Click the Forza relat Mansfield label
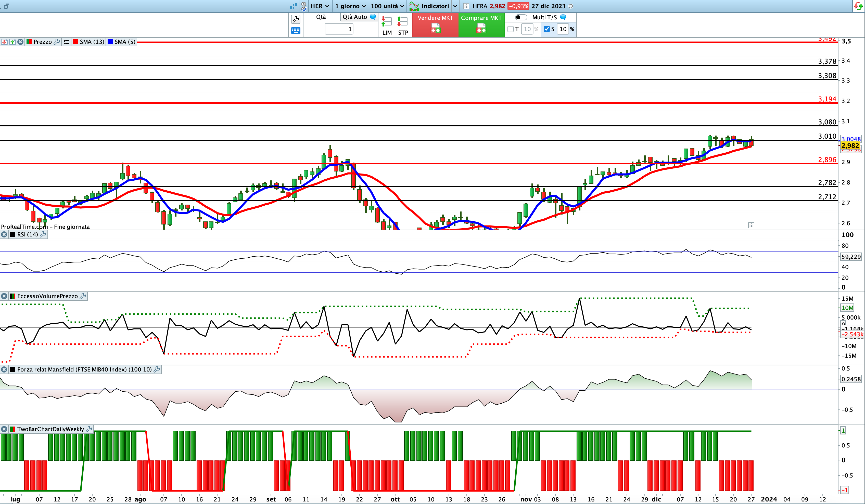The height and width of the screenshot is (504, 865). (x=84, y=369)
